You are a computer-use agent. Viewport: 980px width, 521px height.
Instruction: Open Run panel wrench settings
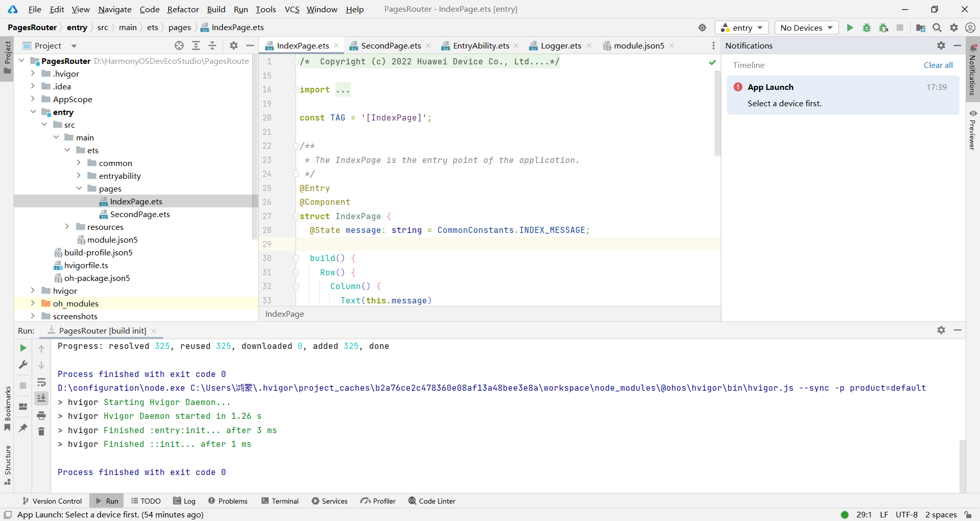click(23, 365)
